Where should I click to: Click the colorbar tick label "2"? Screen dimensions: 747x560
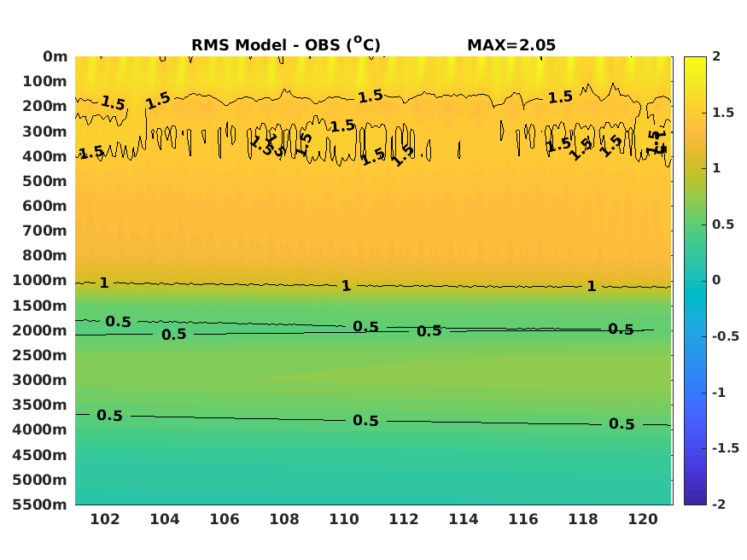click(716, 56)
